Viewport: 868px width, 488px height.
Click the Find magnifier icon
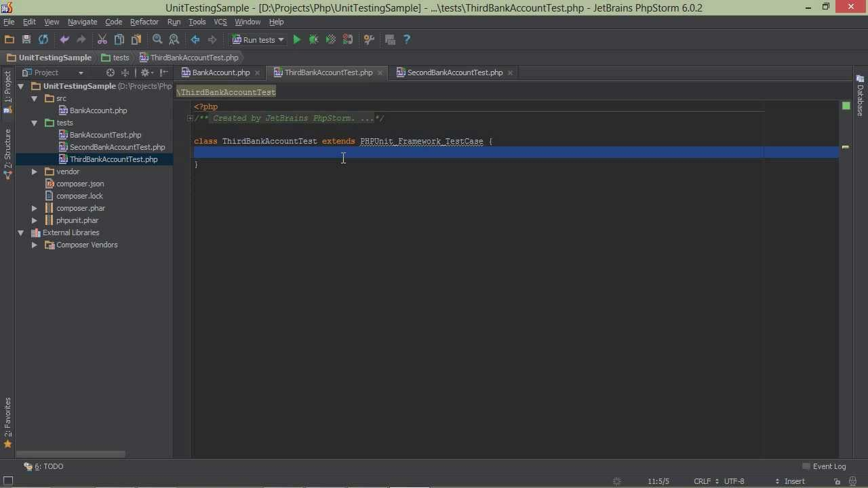[157, 40]
